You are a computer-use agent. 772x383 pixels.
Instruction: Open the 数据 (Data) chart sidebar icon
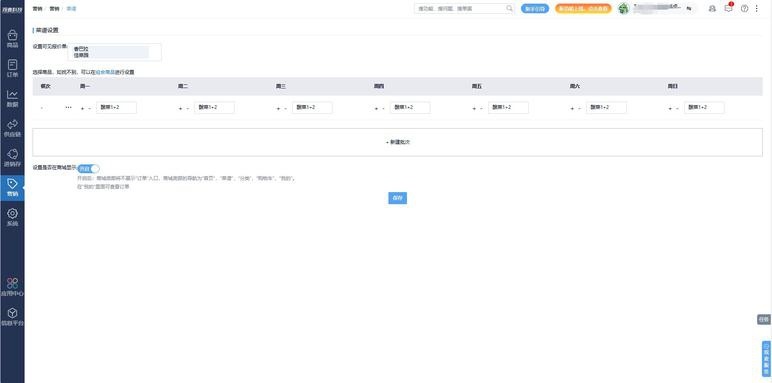[12, 95]
